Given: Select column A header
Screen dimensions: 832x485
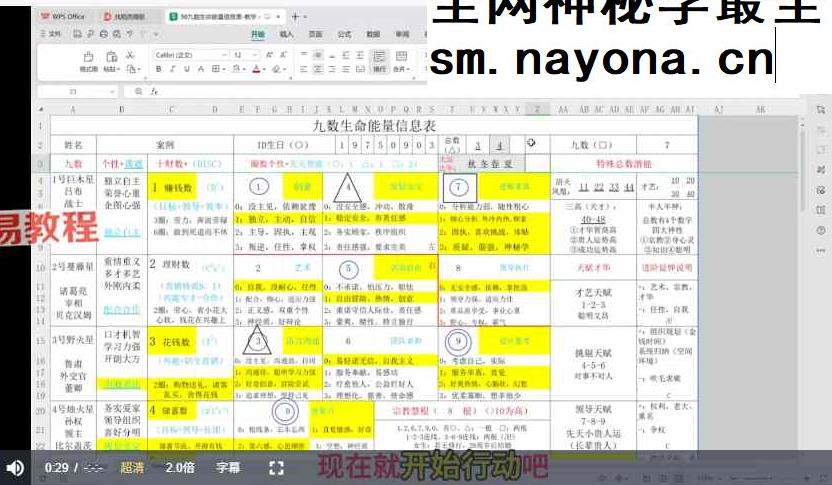Looking at the screenshot, I should (x=73, y=109).
